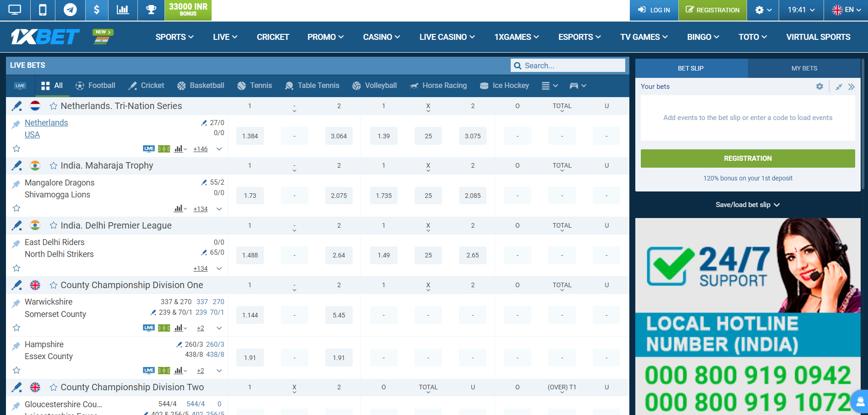The height and width of the screenshot is (415, 868).
Task: Click the live bets Search field
Action: 568,66
